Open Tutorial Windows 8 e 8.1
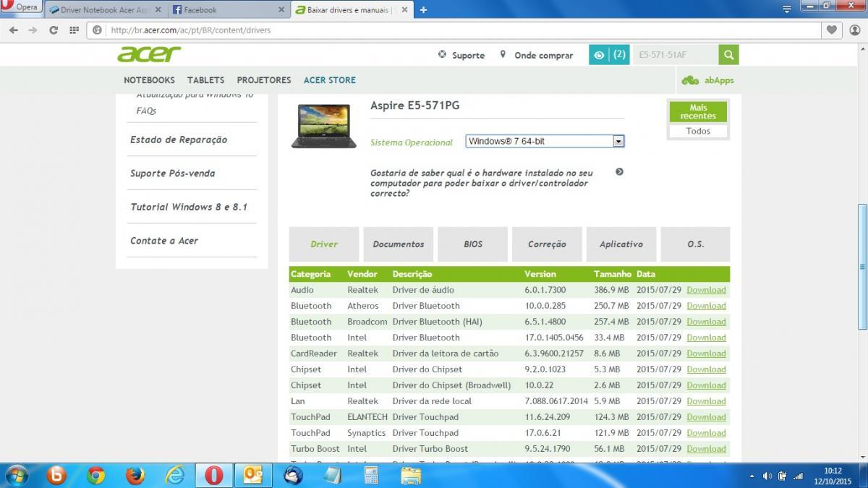The height and width of the screenshot is (488, 868). (189, 207)
